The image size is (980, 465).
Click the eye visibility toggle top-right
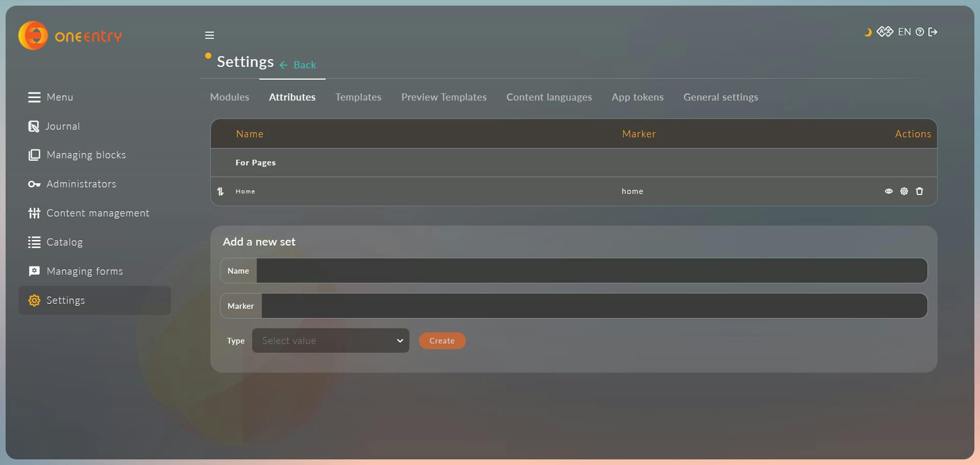click(888, 191)
